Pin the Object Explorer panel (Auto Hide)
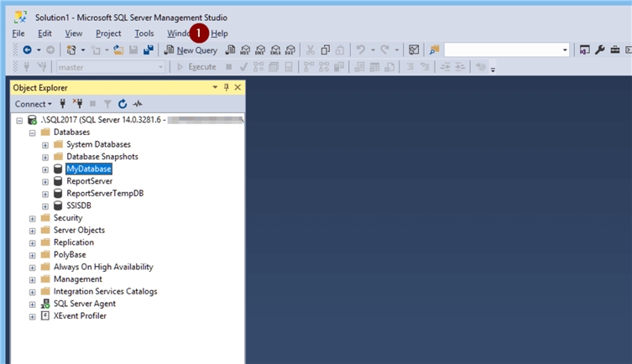632x364 pixels. (x=227, y=87)
